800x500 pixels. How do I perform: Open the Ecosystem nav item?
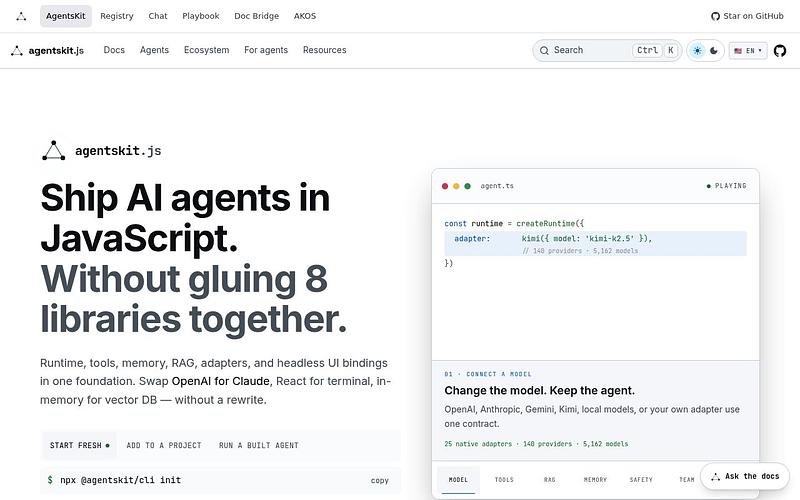pyautogui.click(x=207, y=50)
